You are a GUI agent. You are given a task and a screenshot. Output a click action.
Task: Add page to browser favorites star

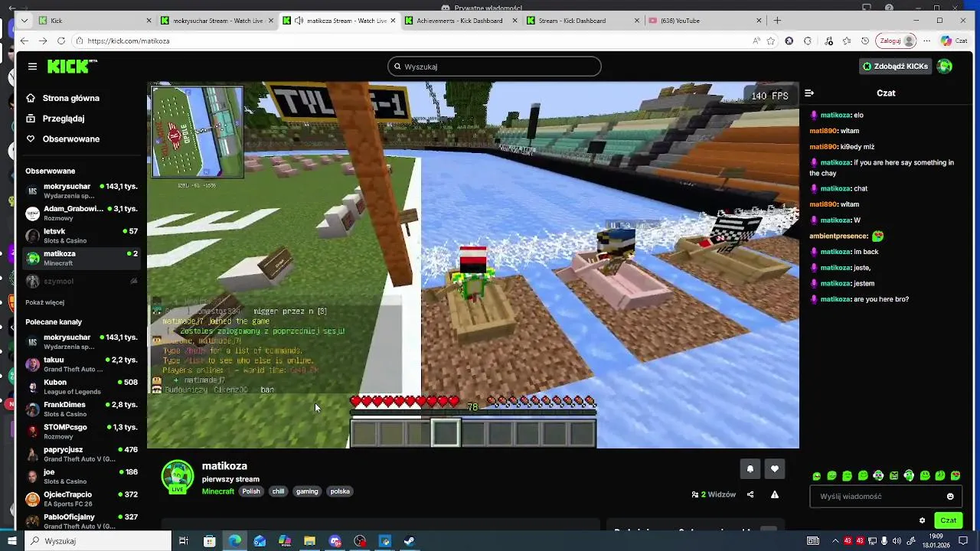click(x=771, y=41)
